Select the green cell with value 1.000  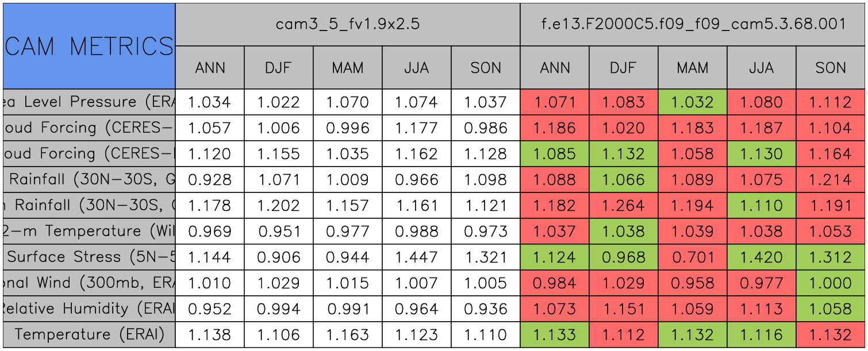click(x=831, y=283)
